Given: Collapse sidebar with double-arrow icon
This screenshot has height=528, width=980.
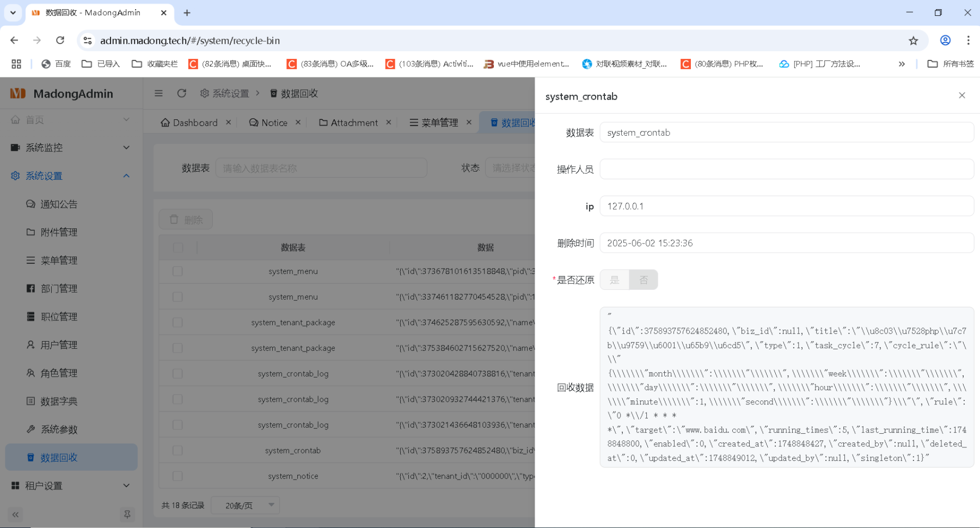Looking at the screenshot, I should (15, 514).
